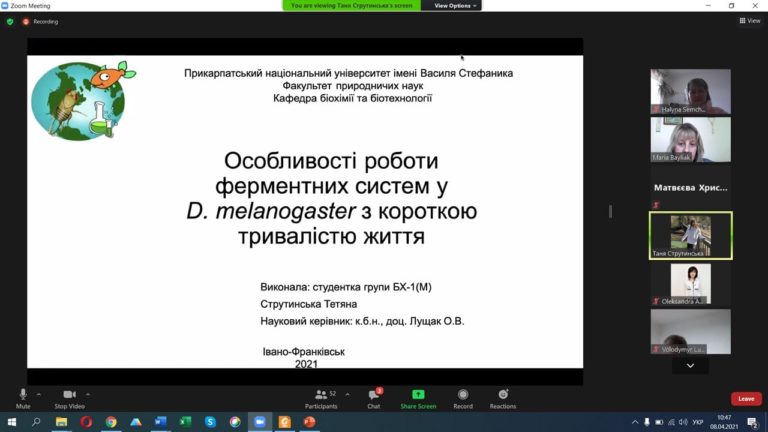Click the Record icon
This screenshot has width=768, height=432.
coord(463,394)
